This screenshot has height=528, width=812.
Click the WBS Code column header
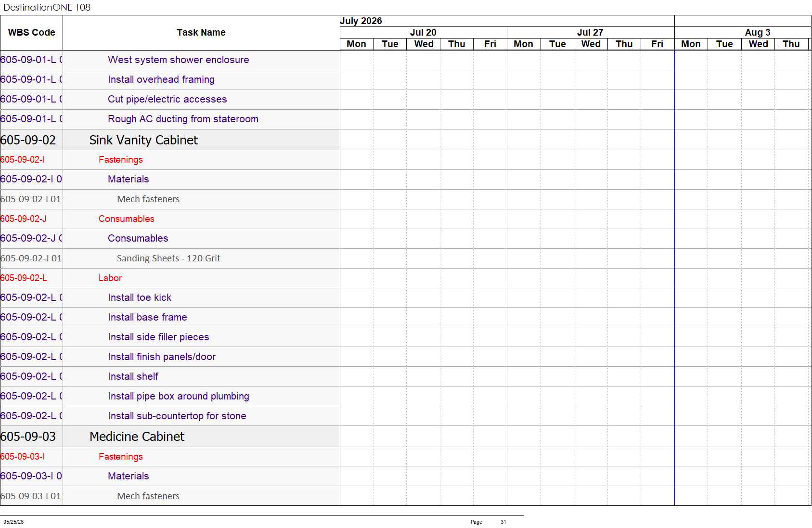coord(31,32)
